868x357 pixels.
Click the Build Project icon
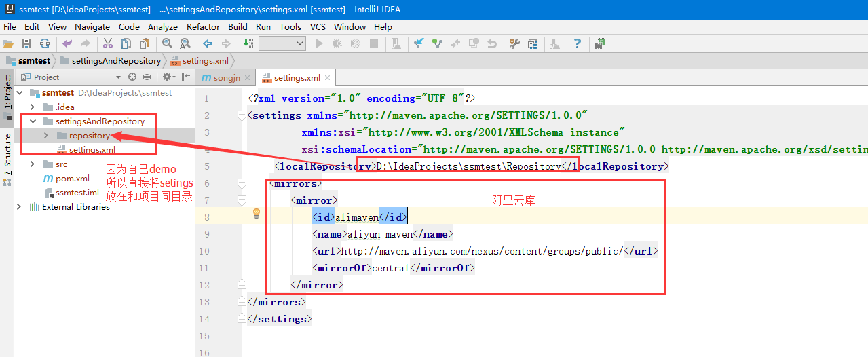point(248,43)
